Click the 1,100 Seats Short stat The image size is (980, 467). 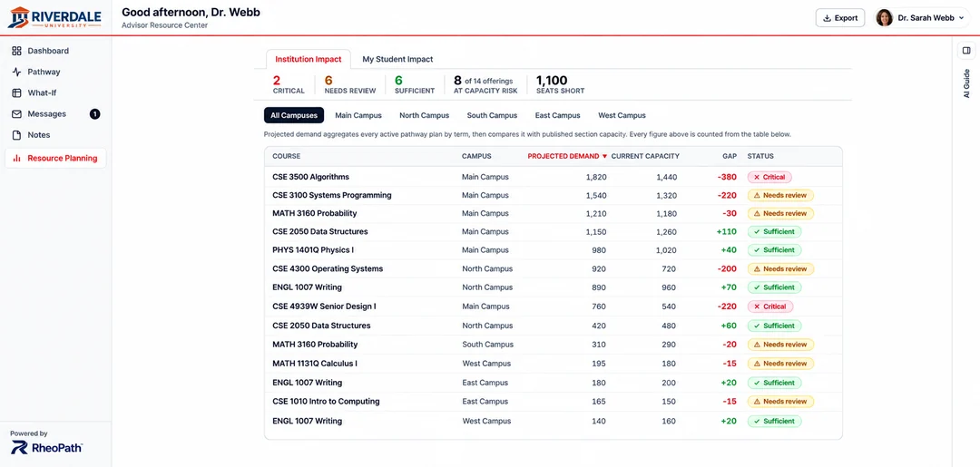click(x=560, y=85)
